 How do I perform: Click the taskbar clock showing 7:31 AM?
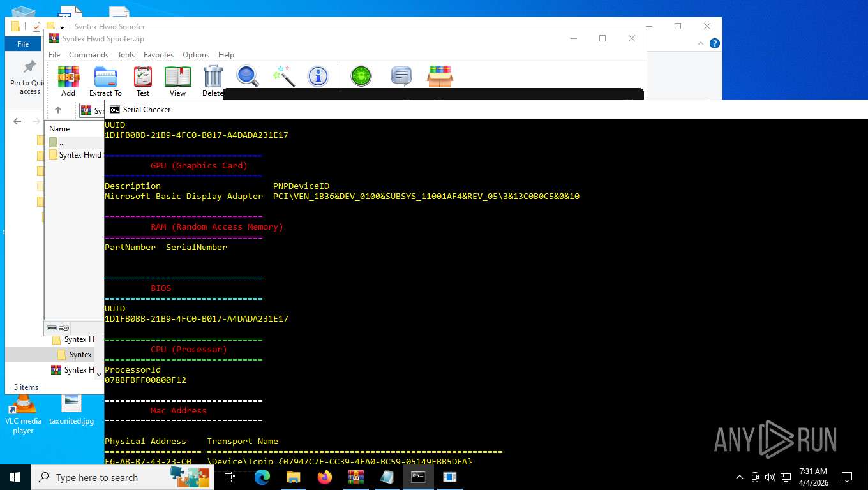(x=812, y=477)
